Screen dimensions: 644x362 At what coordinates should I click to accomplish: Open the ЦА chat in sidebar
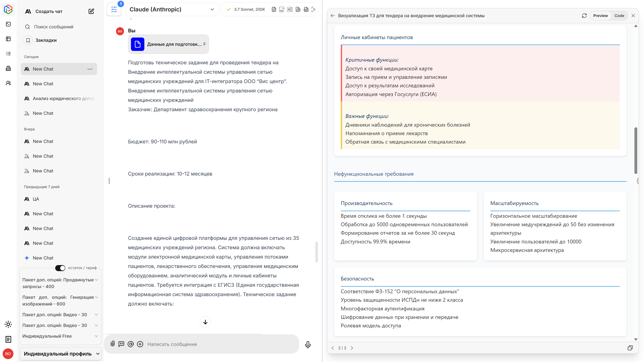tap(59, 199)
